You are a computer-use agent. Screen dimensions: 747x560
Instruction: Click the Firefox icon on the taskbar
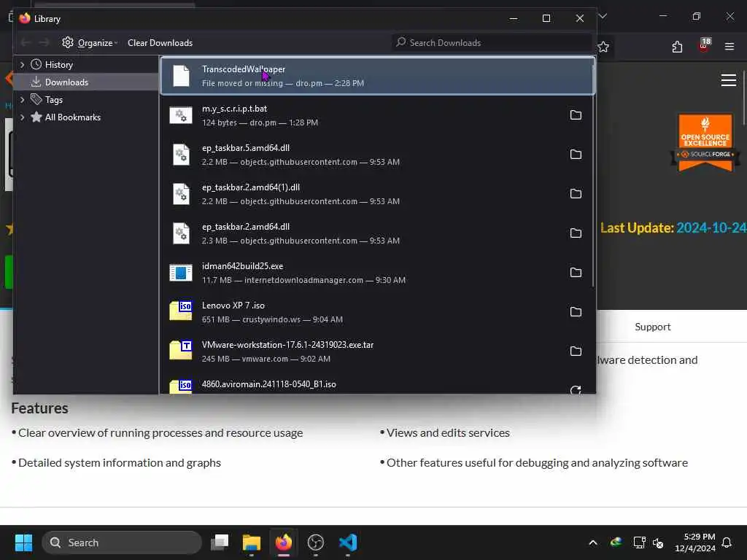tap(284, 542)
